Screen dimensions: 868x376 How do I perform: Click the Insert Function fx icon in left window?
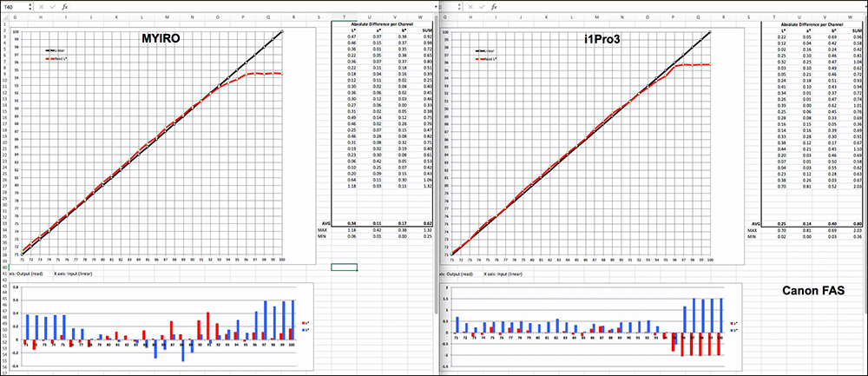(65, 6)
